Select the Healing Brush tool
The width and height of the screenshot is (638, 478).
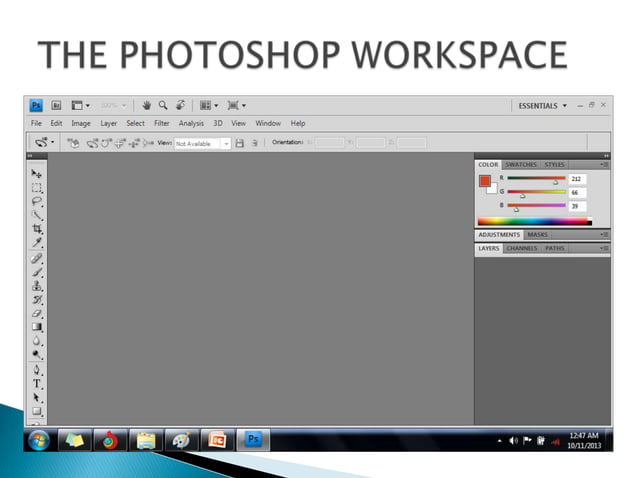click(x=37, y=258)
